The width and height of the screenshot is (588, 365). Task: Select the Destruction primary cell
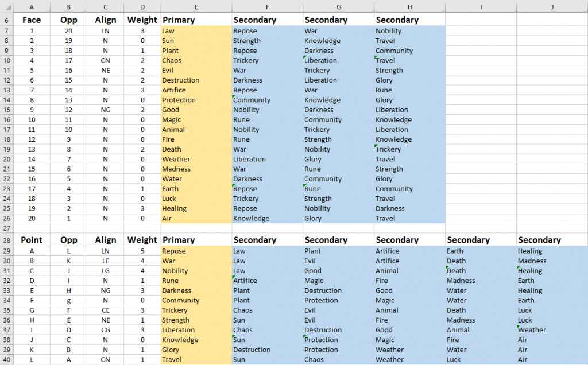196,80
